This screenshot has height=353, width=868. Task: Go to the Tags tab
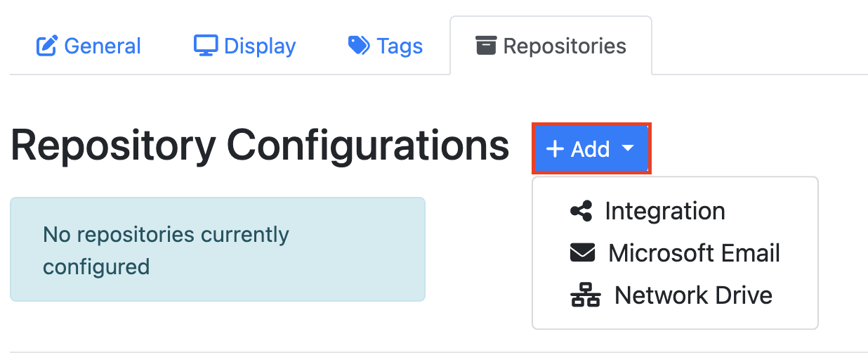(400, 46)
